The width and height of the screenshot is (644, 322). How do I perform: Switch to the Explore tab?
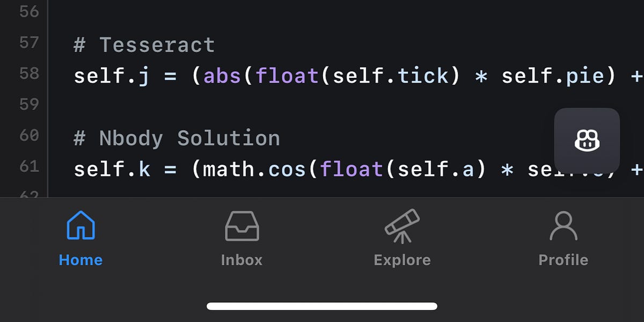(401, 239)
